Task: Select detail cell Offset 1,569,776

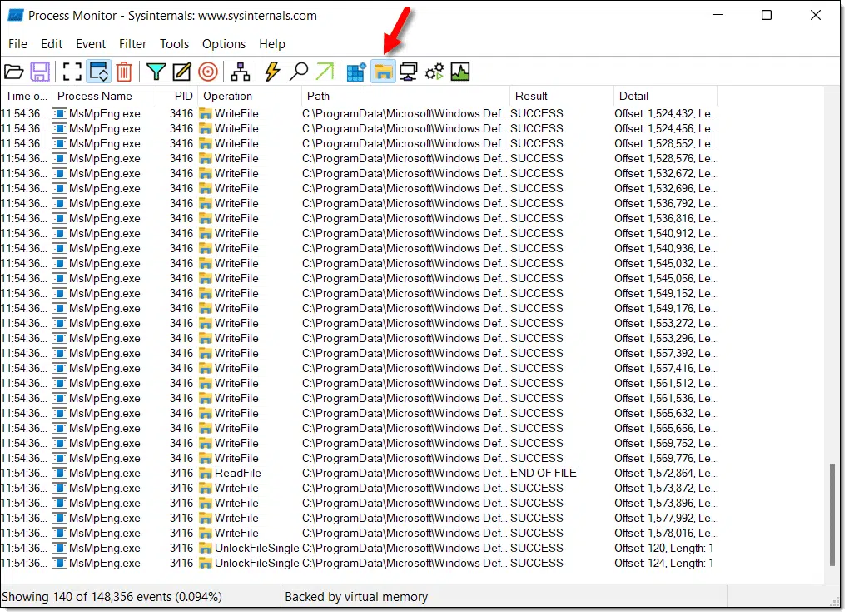Action: click(666, 458)
